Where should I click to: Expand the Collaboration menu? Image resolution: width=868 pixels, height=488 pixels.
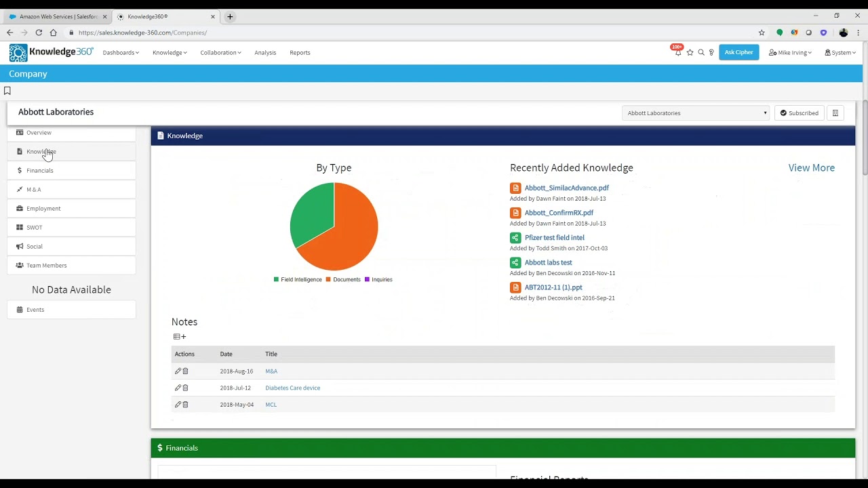coord(220,52)
